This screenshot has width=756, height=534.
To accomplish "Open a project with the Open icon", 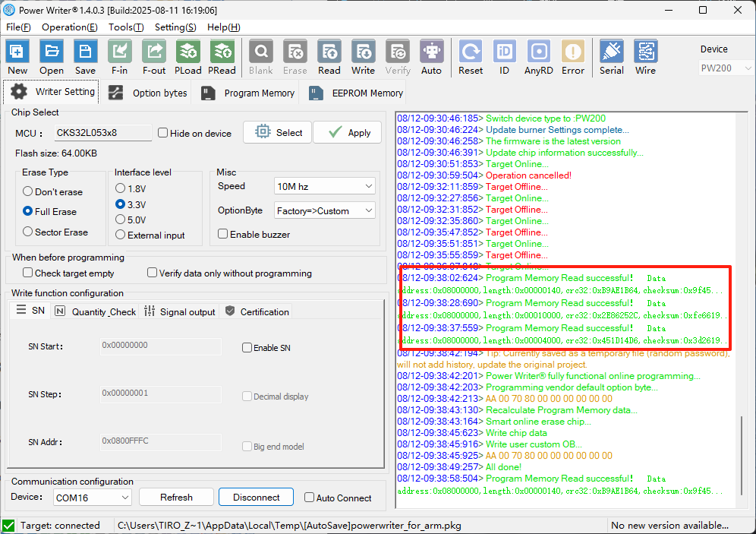I will [x=52, y=57].
